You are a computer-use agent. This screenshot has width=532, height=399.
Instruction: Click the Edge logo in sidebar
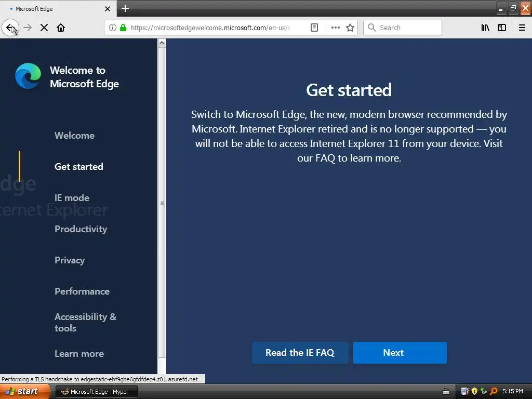point(28,76)
